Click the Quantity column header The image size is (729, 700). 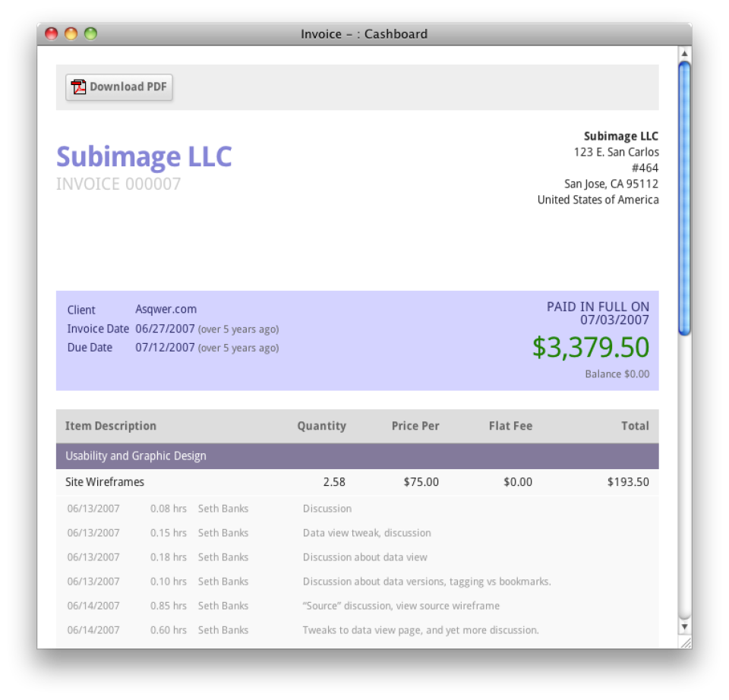pyautogui.click(x=321, y=426)
